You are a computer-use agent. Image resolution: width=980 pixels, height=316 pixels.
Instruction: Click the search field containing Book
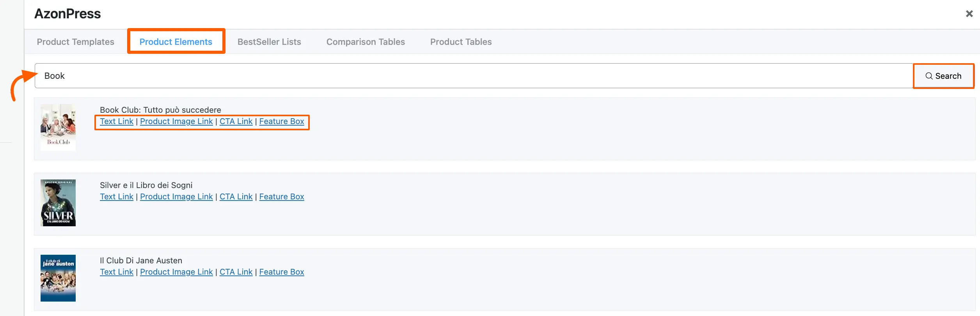[x=474, y=76]
